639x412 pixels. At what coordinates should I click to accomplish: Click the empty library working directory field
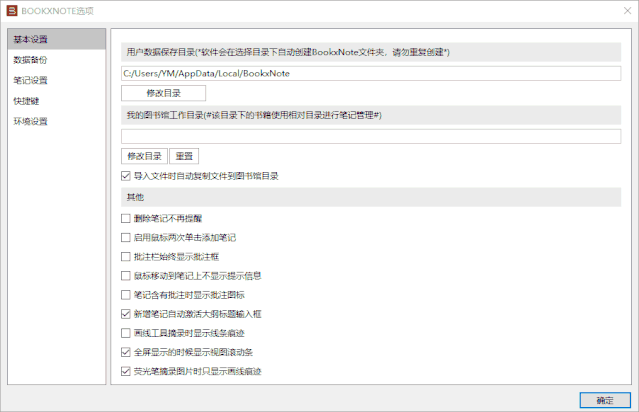pyautogui.click(x=371, y=136)
